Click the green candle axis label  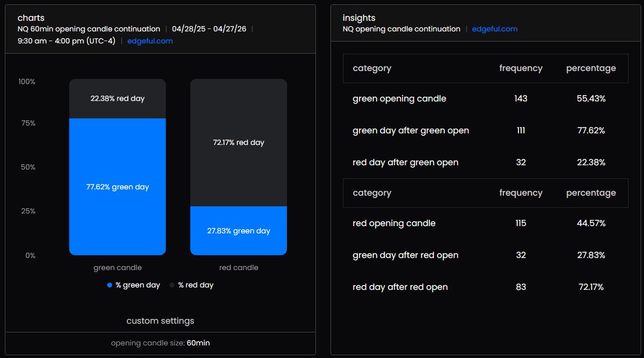118,267
